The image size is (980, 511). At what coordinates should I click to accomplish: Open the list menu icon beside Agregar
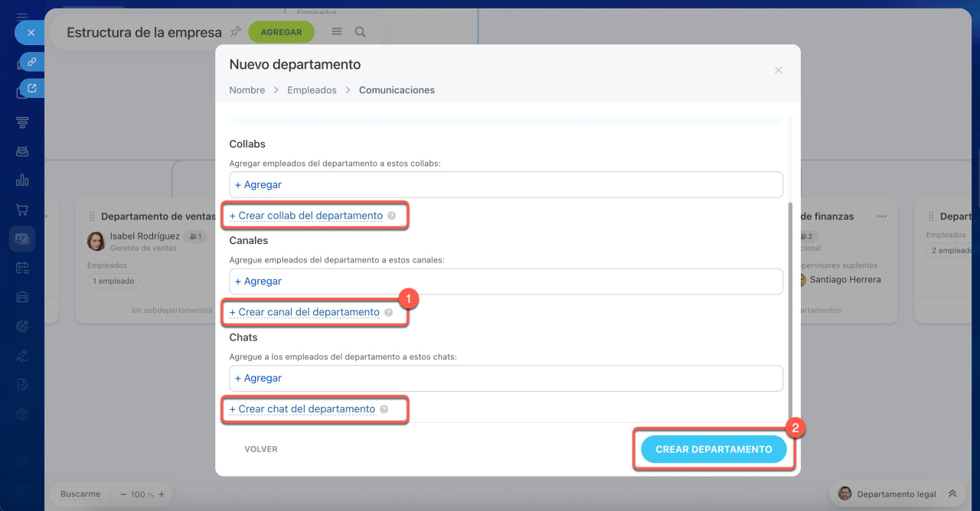pos(337,31)
